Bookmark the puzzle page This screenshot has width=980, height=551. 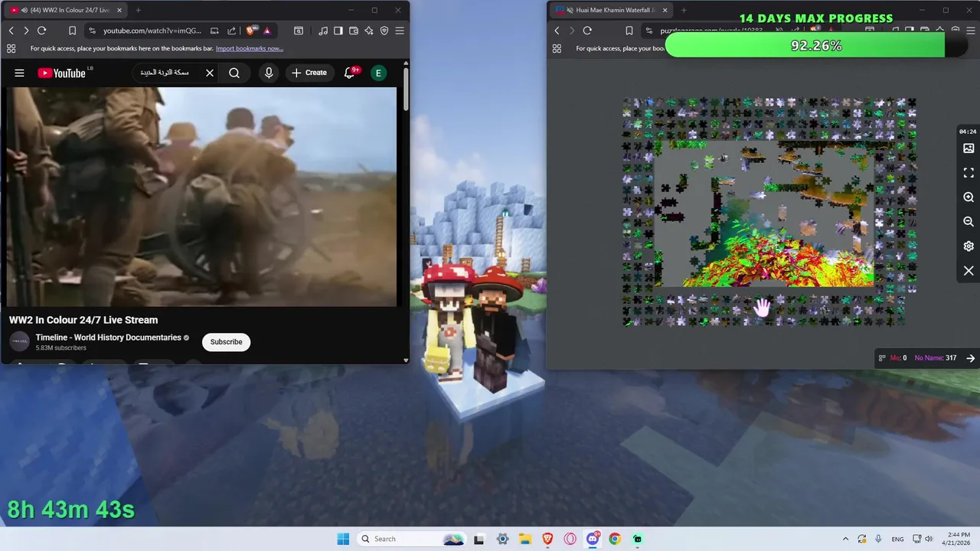point(629,31)
